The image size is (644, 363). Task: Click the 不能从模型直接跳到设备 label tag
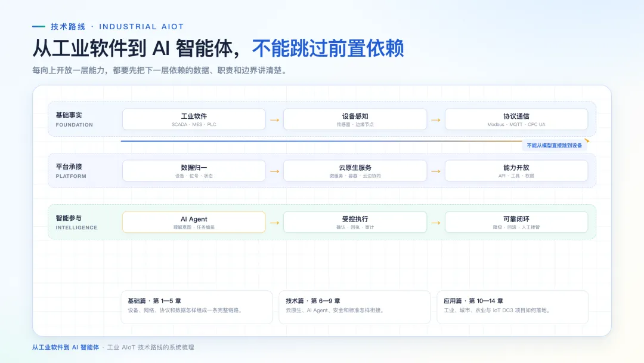tap(554, 146)
